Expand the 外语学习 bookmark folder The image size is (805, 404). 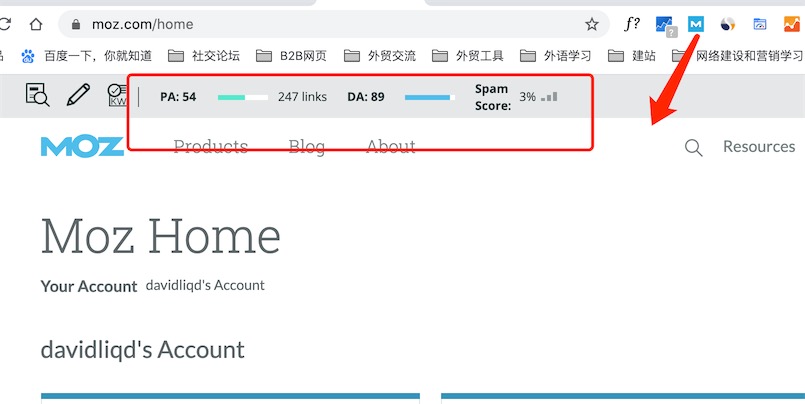pyautogui.click(x=555, y=56)
